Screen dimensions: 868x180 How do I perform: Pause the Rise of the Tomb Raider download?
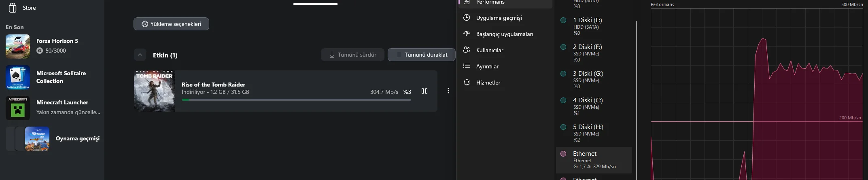click(x=424, y=91)
